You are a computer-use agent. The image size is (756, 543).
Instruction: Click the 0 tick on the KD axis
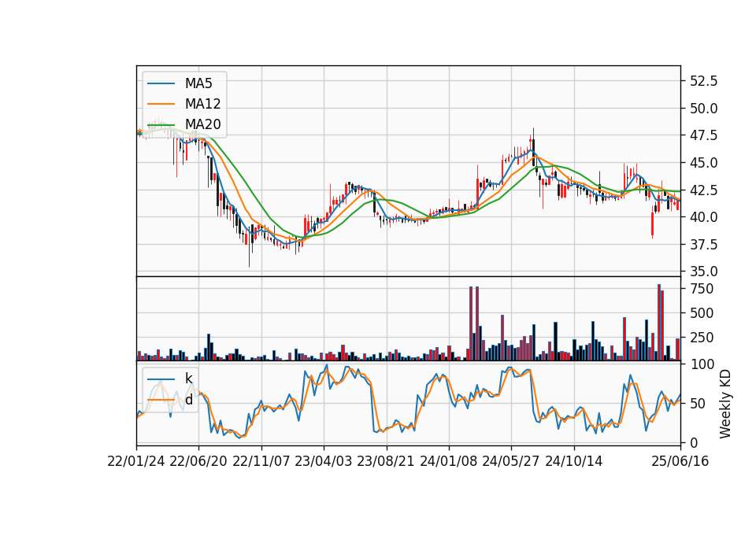694,443
